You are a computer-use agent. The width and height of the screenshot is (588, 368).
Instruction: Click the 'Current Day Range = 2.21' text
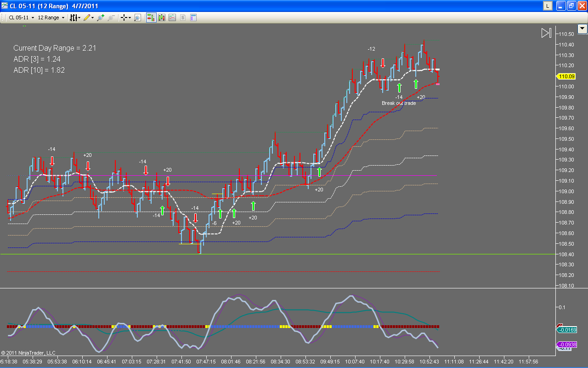point(55,48)
